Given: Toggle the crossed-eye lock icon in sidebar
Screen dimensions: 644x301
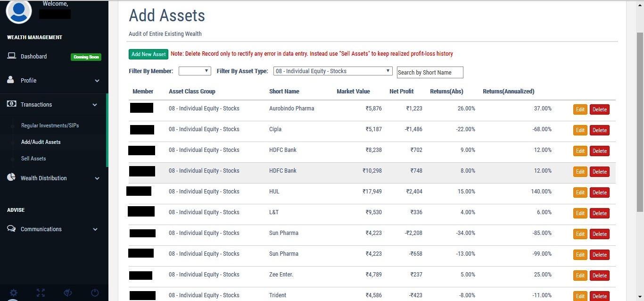Looking at the screenshot, I should pos(68,293).
